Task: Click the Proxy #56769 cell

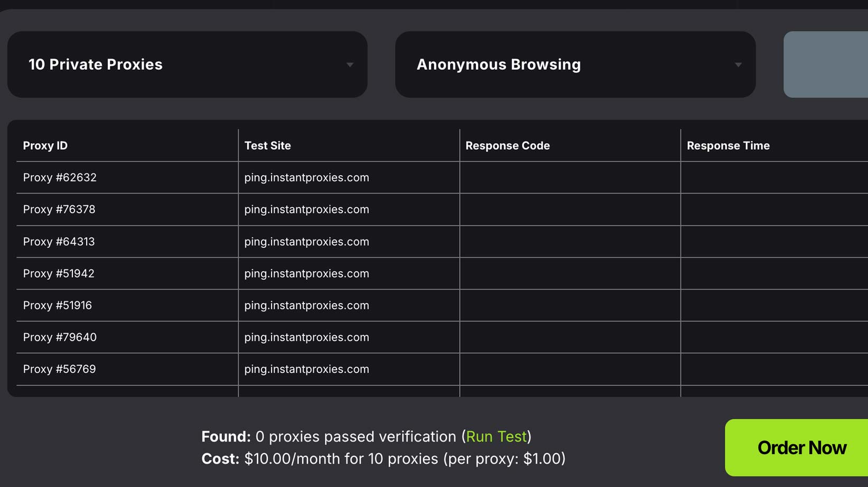Action: (x=59, y=369)
